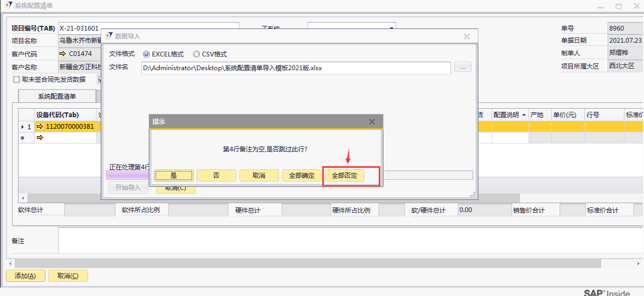Screen dimensions: 644x296
Task: Click into the 备注 text field
Action: tap(348, 241)
